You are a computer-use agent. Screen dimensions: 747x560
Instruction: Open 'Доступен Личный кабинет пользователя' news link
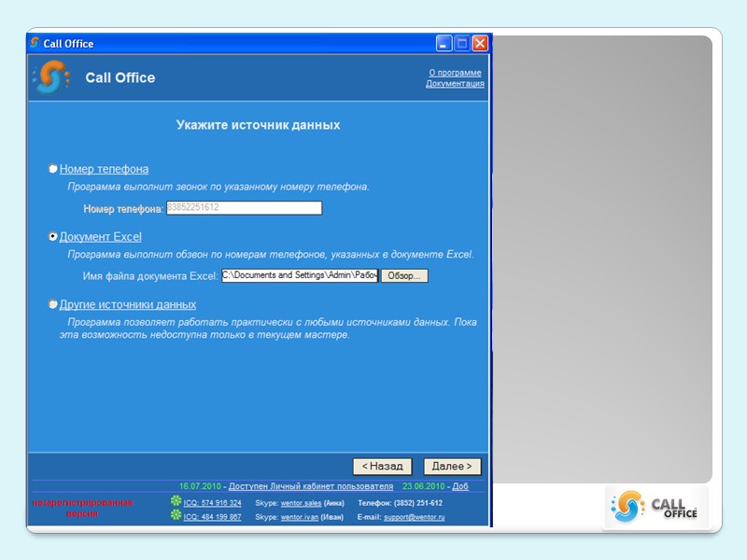311,486
